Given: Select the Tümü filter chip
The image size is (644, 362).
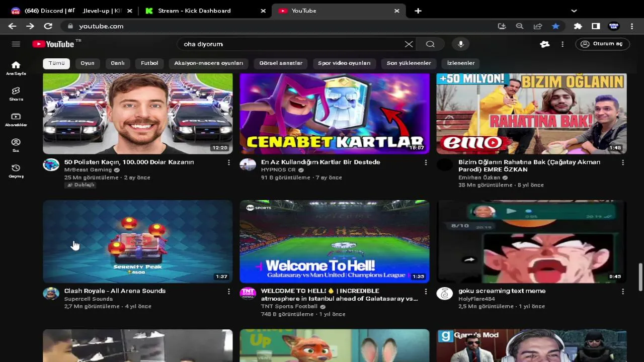Looking at the screenshot, I should pos(56,63).
